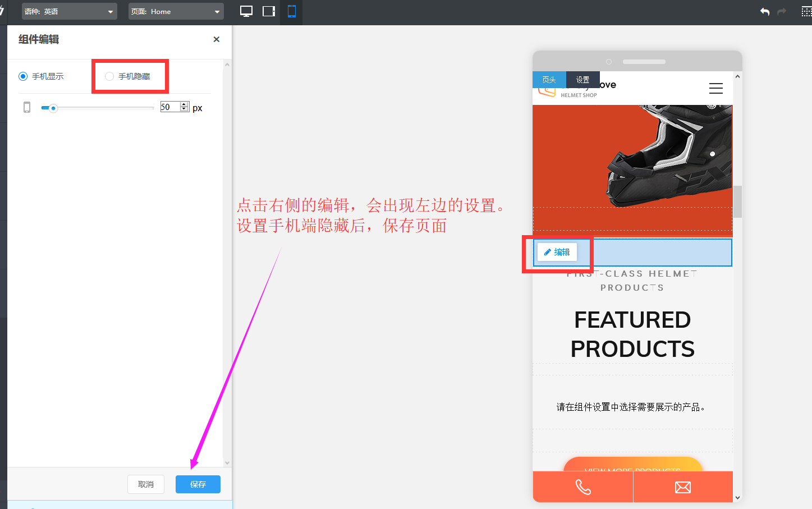Click the height slider handle
This screenshot has height=509, width=812.
click(x=53, y=108)
